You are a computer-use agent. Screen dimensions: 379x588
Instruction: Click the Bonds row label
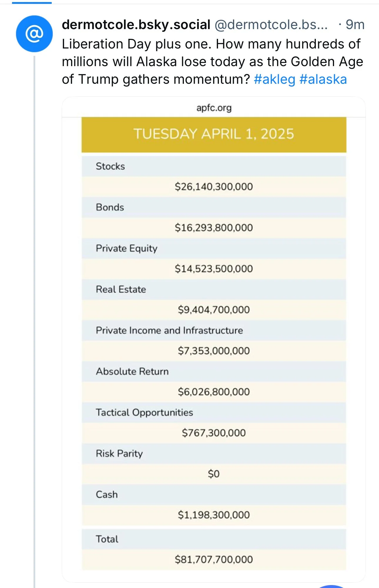point(110,207)
